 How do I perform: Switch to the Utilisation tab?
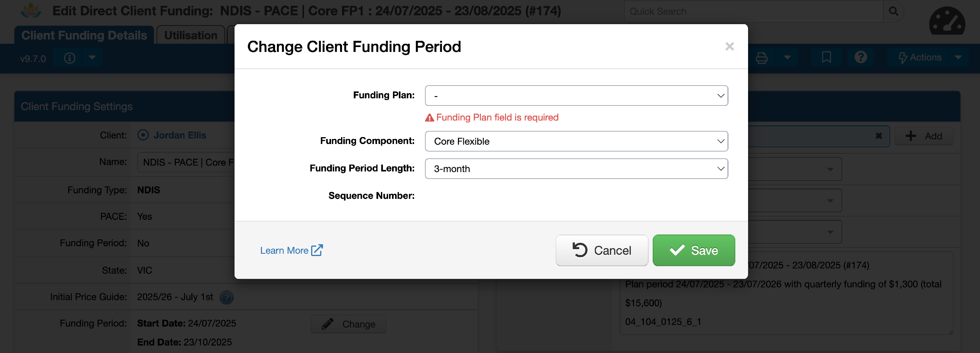coord(190,35)
